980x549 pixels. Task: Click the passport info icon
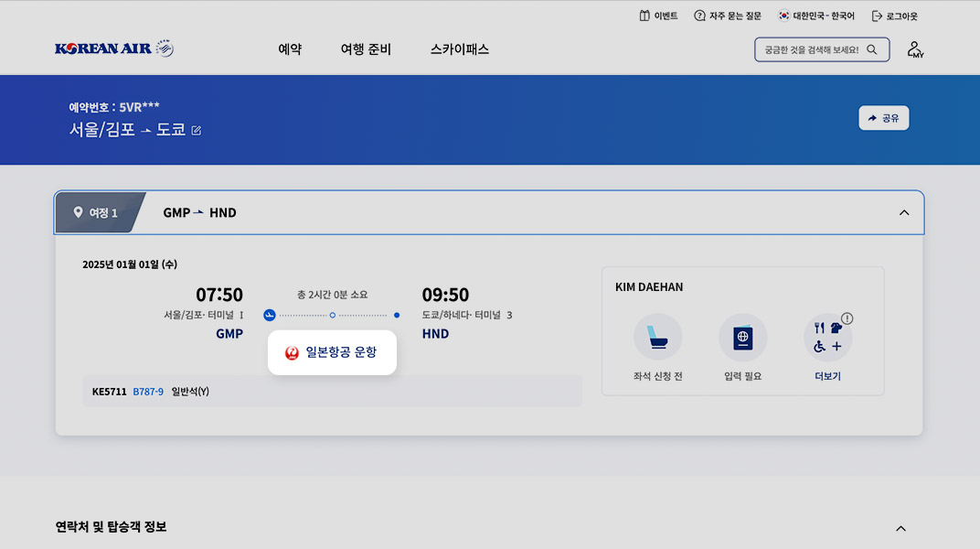coord(742,338)
